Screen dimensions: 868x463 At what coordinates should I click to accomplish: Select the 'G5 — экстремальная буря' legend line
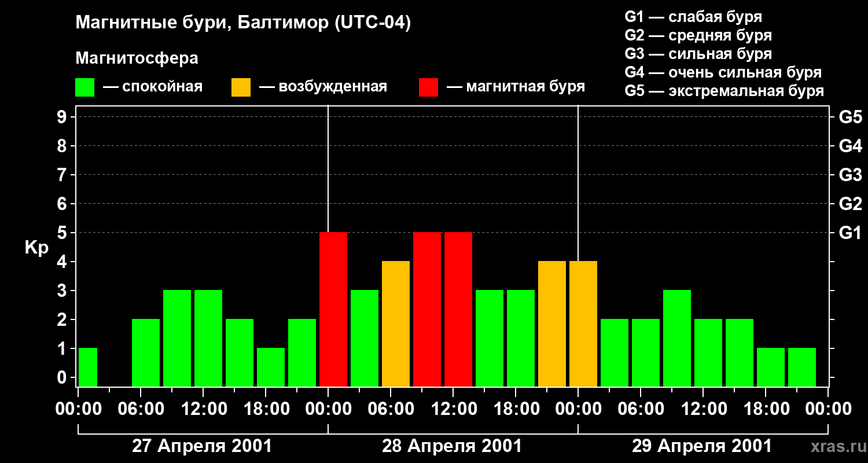pos(724,91)
